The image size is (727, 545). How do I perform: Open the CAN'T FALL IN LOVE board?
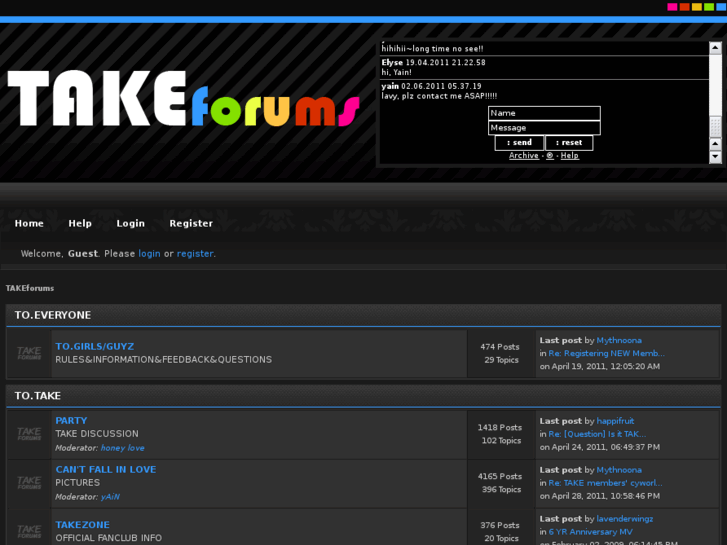(106, 469)
